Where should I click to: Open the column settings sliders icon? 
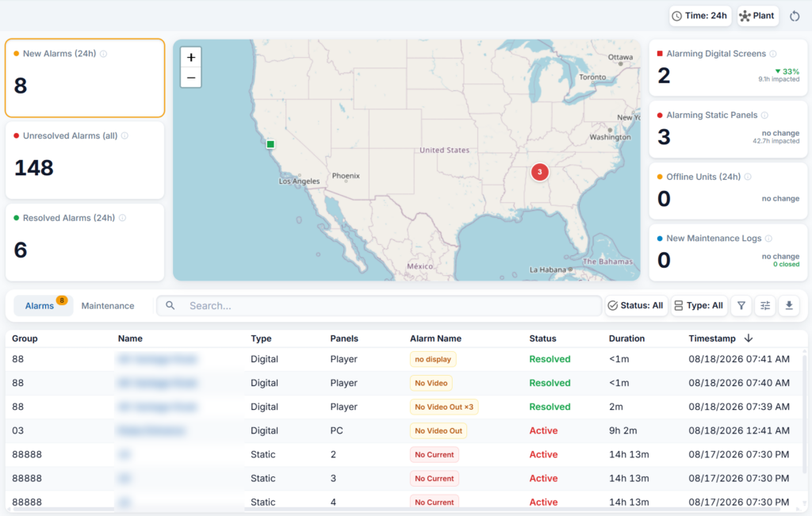pyautogui.click(x=765, y=306)
